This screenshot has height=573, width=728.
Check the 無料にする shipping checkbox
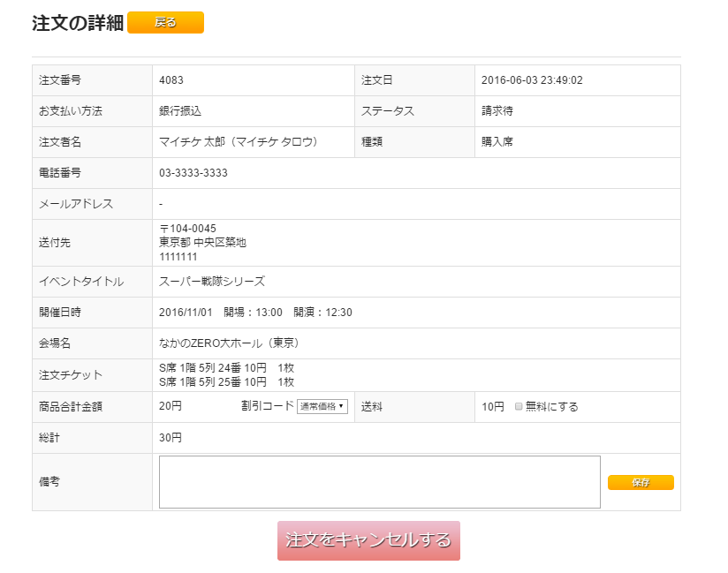(x=519, y=407)
